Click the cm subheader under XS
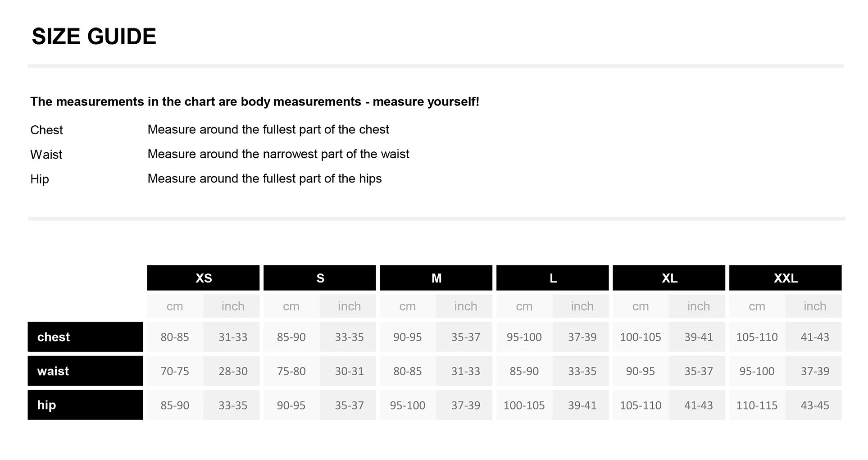 coord(175,306)
